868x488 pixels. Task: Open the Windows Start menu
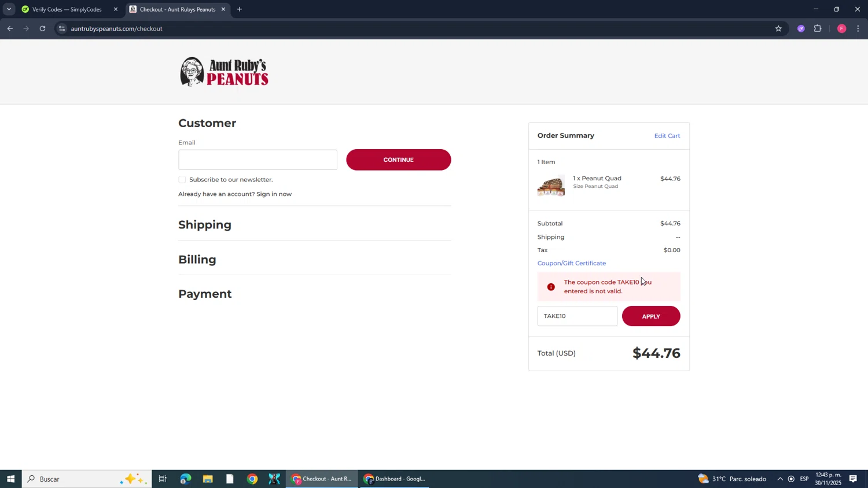click(x=10, y=479)
